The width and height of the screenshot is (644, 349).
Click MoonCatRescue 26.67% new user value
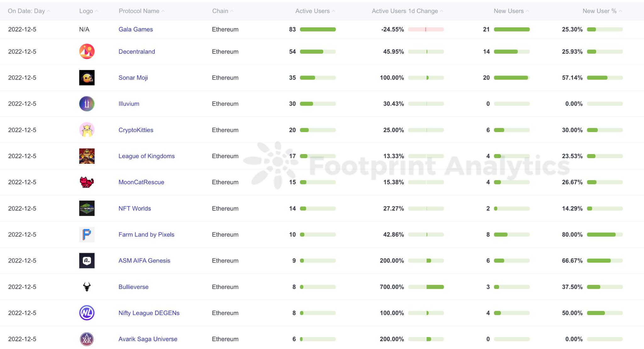tap(572, 182)
